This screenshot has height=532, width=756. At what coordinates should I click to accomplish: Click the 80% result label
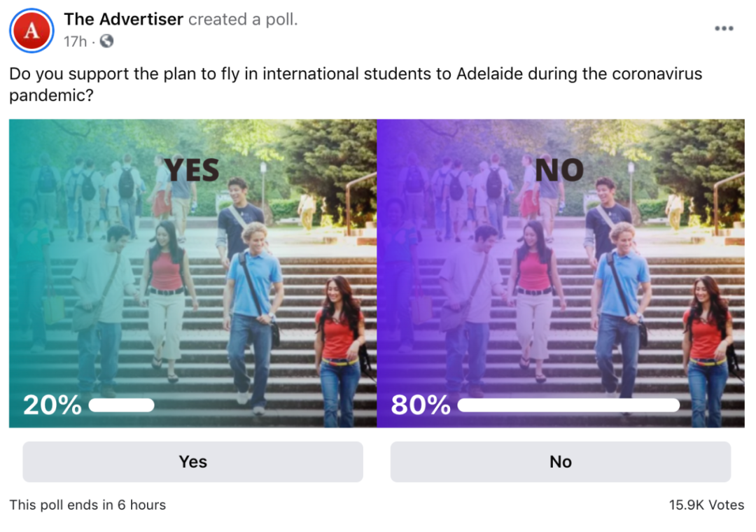pyautogui.click(x=420, y=405)
